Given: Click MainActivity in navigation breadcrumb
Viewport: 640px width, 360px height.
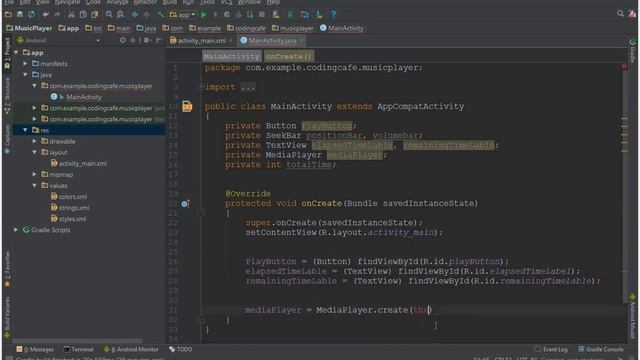Looking at the screenshot, I should click(342, 28).
